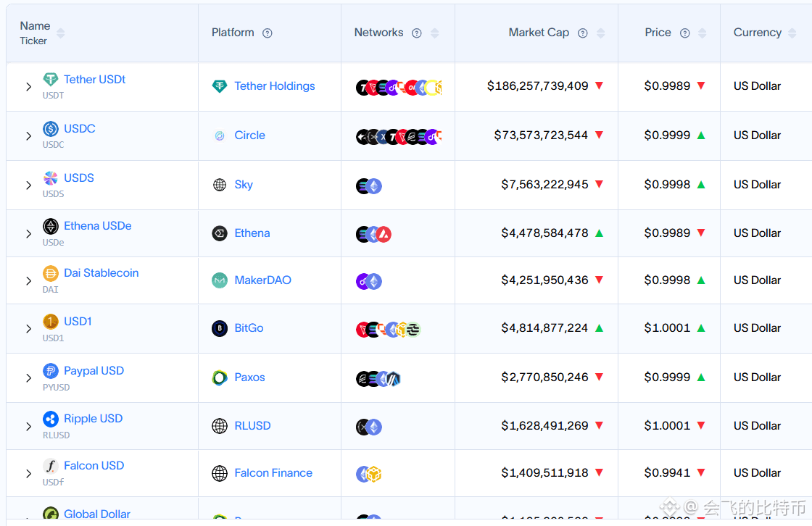Viewport: 812px width, 526px height.
Task: Select the $1,628,491,269 market cap value
Action: coord(544,425)
